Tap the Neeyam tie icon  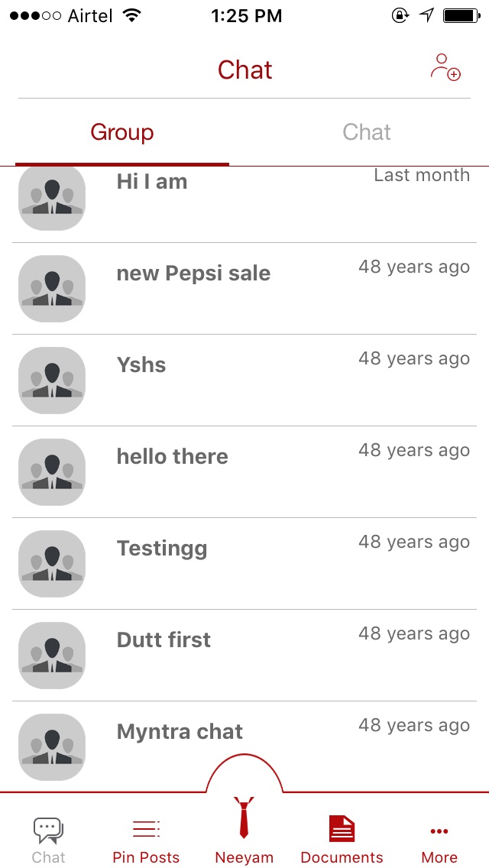click(x=244, y=818)
